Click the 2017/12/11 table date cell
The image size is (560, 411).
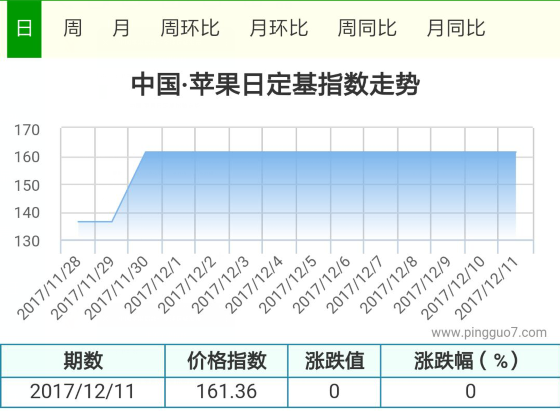coord(83,392)
